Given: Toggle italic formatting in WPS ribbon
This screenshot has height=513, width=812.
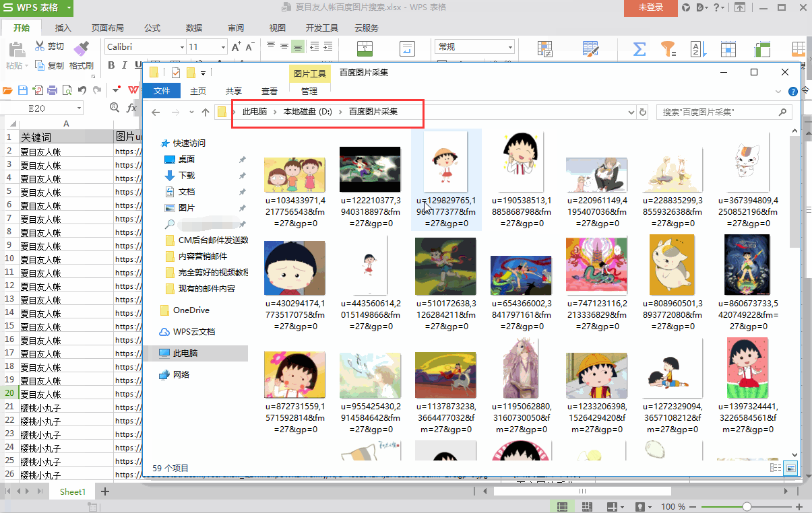Looking at the screenshot, I should click(x=125, y=65).
